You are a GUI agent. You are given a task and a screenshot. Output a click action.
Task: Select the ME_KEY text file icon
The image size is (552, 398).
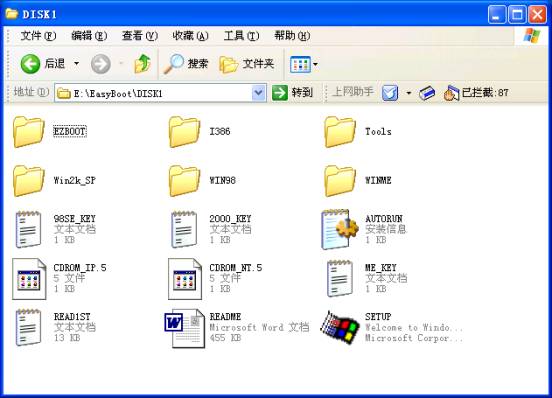coord(339,279)
